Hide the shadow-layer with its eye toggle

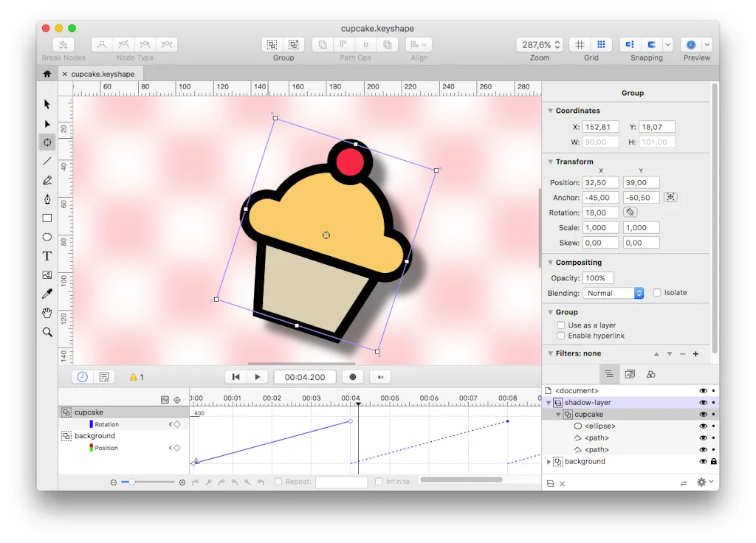pyautogui.click(x=704, y=403)
